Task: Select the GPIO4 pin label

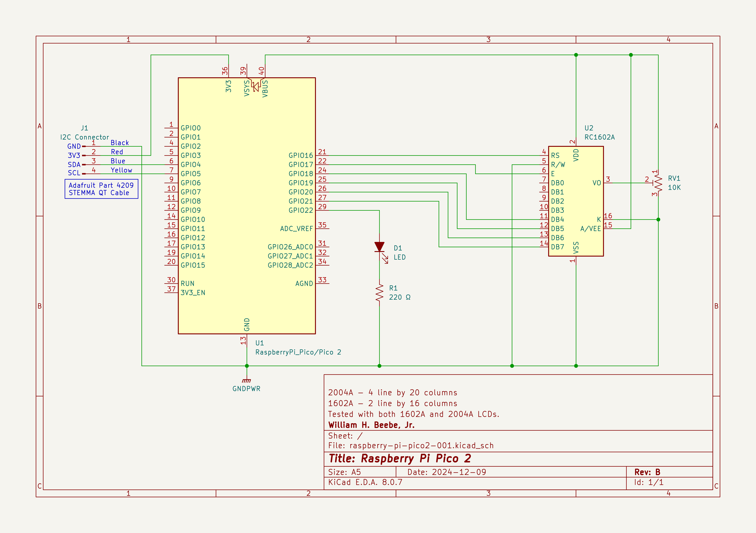Action: pyautogui.click(x=191, y=164)
